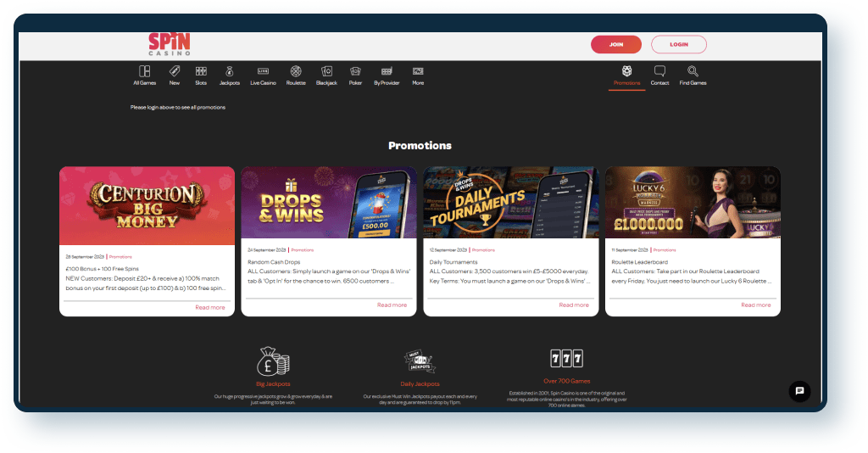
Task: Open the More menu icon
Action: [418, 71]
